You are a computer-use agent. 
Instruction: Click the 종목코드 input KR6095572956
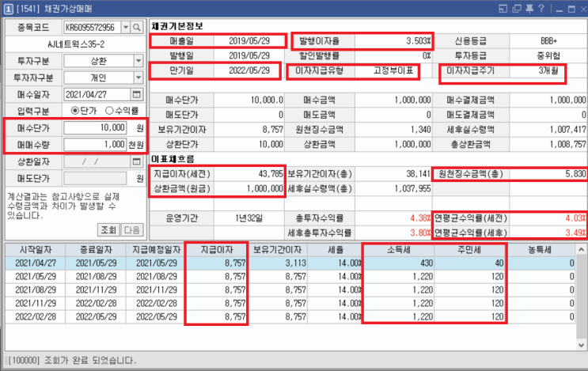coord(92,28)
